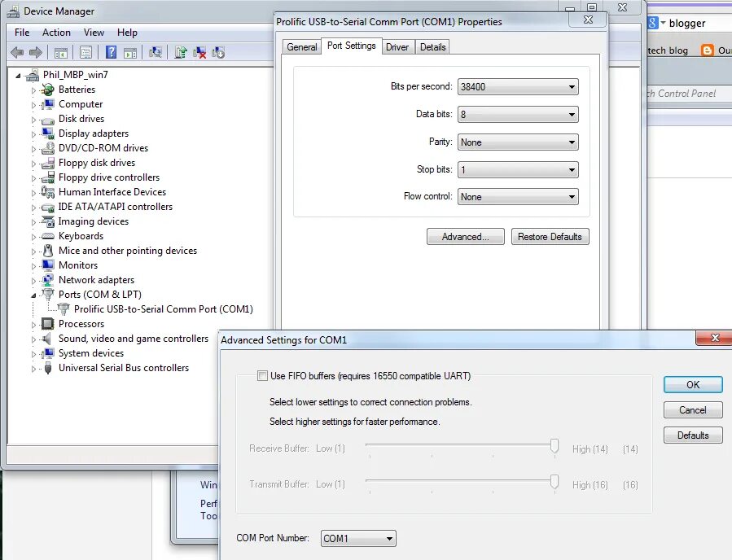Open the Parity dropdown
This screenshot has height=560, width=732.
click(518, 142)
